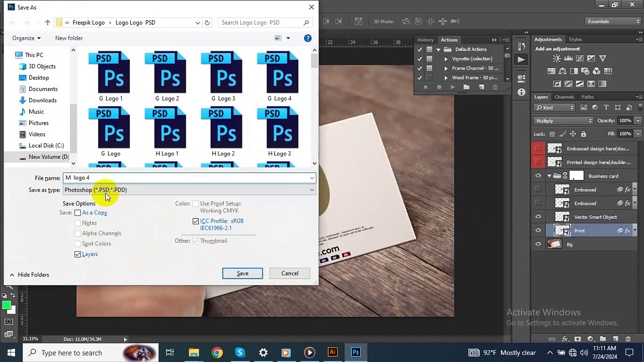This screenshot has height=362, width=644.
Task: Open the Properties panel icon in side dock
Action: [521, 78]
